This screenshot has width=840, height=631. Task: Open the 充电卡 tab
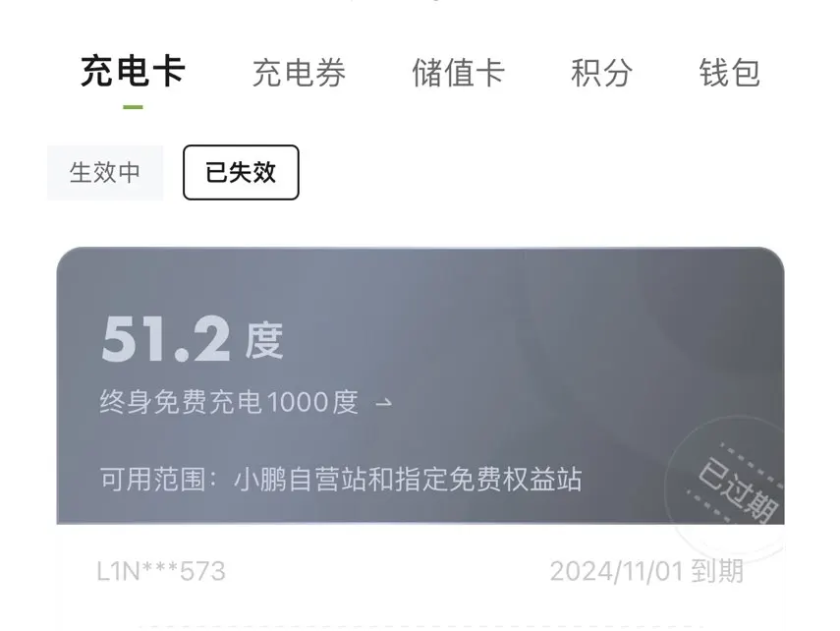(x=133, y=72)
